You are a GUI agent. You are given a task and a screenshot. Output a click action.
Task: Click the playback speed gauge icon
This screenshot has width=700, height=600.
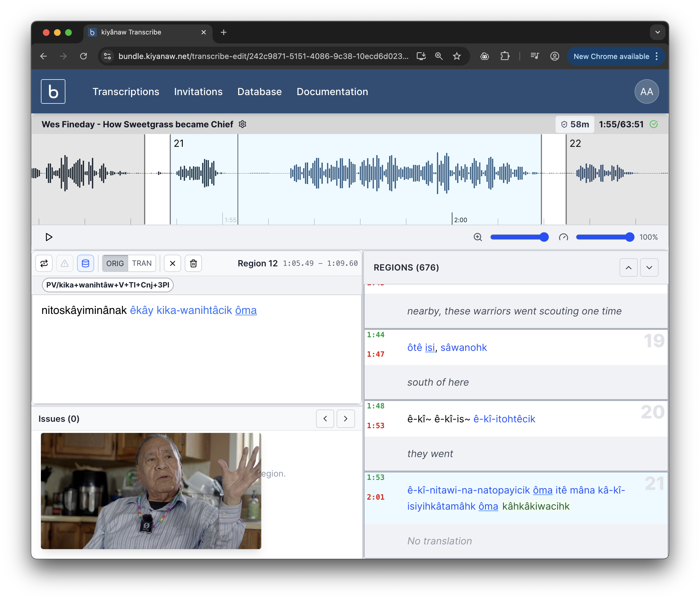(x=563, y=237)
